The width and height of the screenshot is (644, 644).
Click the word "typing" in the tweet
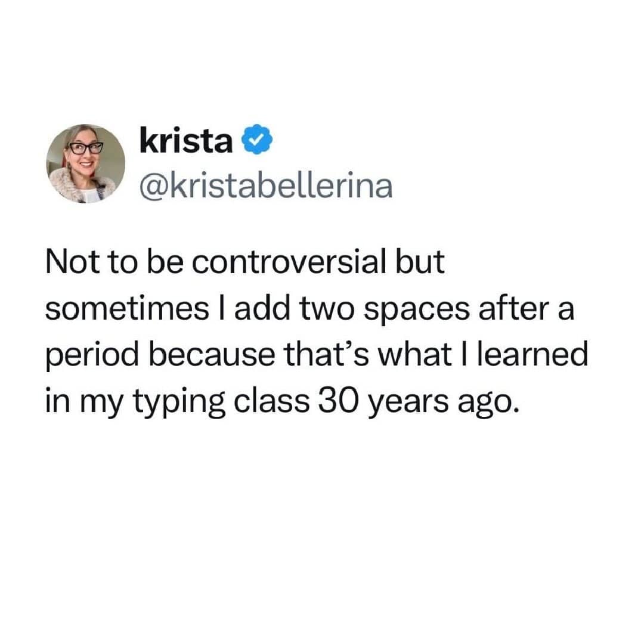point(168,403)
